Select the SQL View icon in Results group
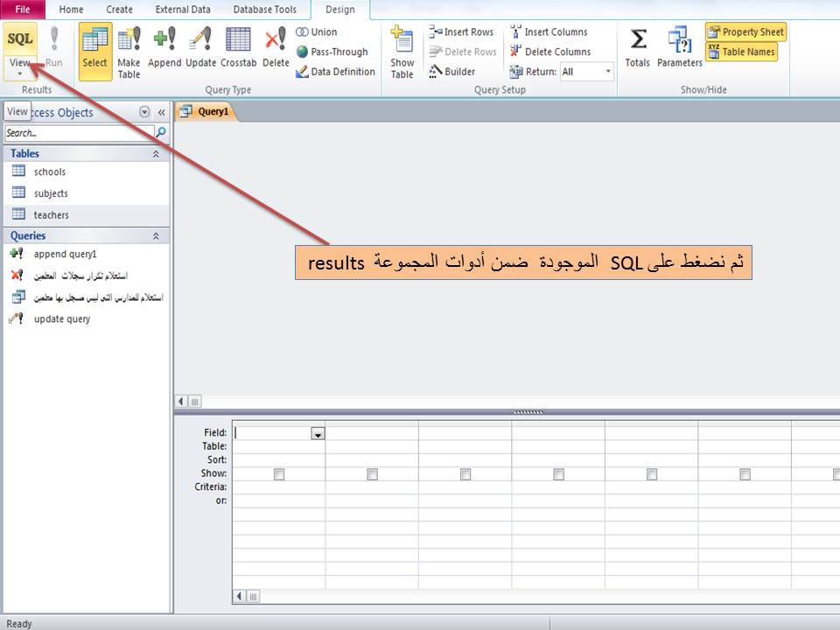Viewport: 840px width, 630px height. 18,39
